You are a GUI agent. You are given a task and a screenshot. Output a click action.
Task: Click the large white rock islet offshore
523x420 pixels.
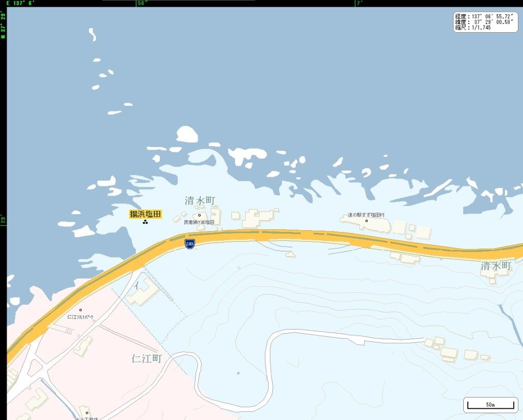pyautogui.click(x=187, y=134)
